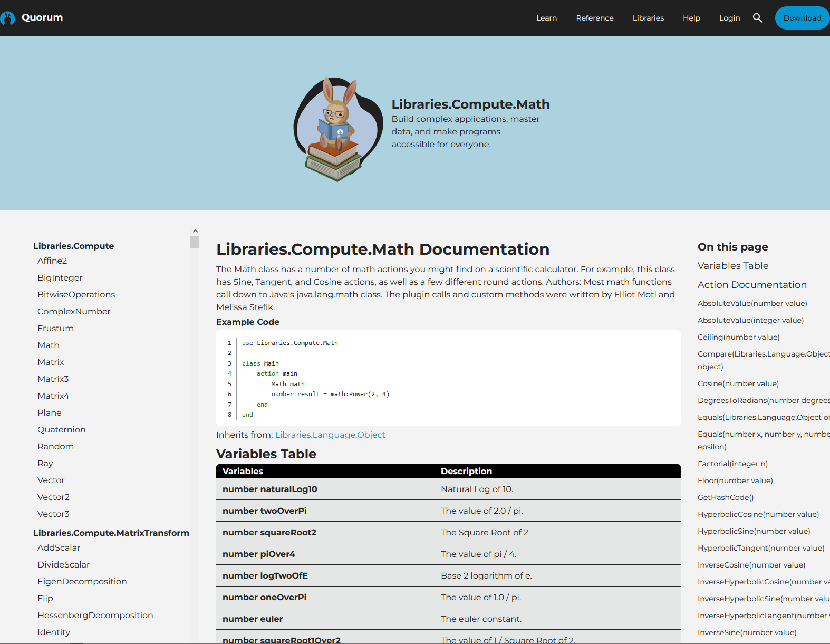This screenshot has width=830, height=644.
Task: Open EigenDecomposition in the sidebar
Action: click(x=82, y=581)
